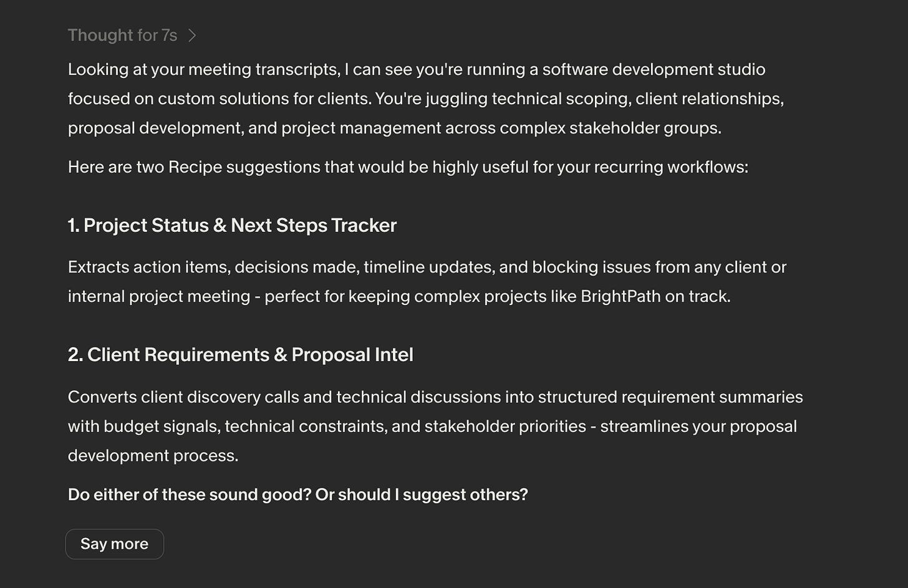Click the number "2." before Client Requirements
Image resolution: width=908 pixels, height=588 pixels.
tap(75, 355)
